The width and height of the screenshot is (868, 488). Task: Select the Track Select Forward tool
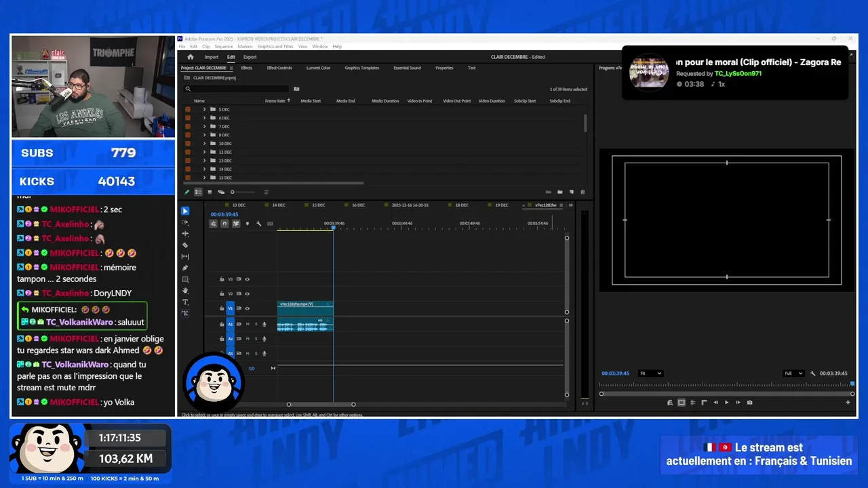[x=185, y=222]
